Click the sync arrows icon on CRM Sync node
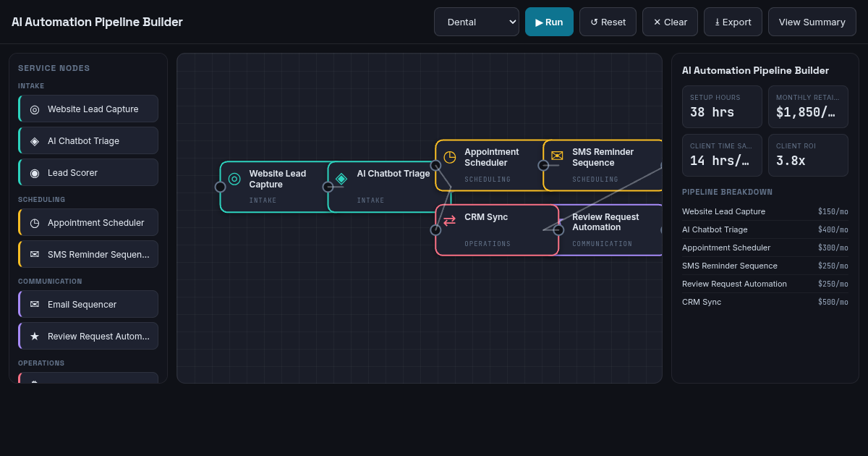868x456 pixels. (x=449, y=221)
